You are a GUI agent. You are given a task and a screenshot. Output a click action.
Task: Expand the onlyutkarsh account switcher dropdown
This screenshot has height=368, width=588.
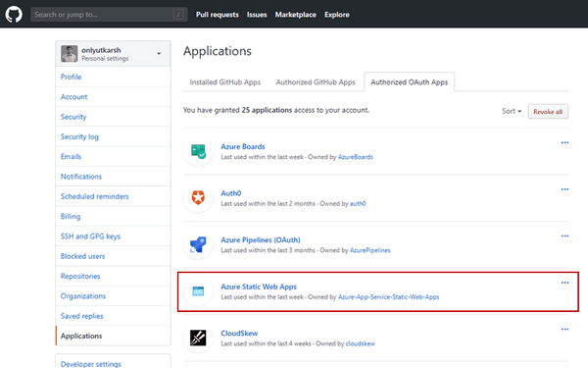point(159,54)
